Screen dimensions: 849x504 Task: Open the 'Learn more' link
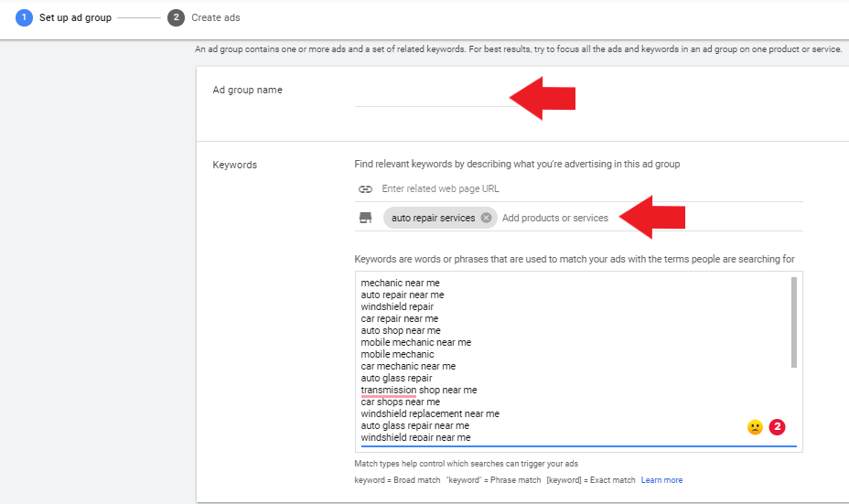pos(661,480)
